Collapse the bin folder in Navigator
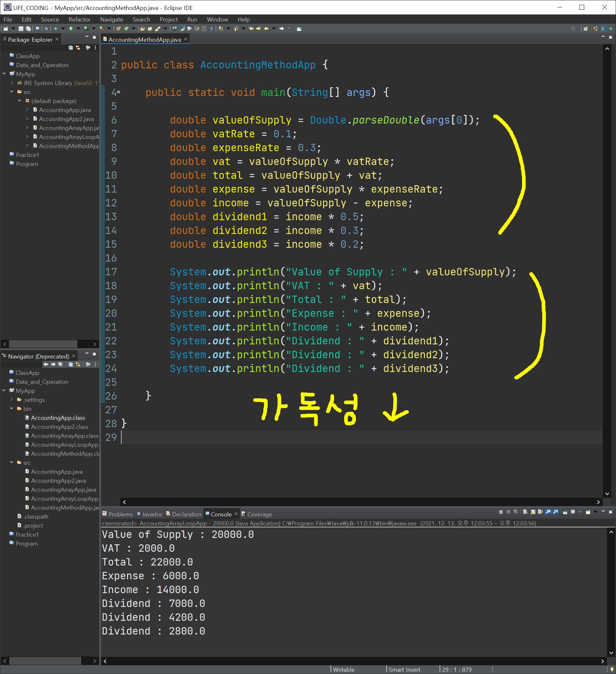Image resolution: width=616 pixels, height=674 pixels. 12,409
